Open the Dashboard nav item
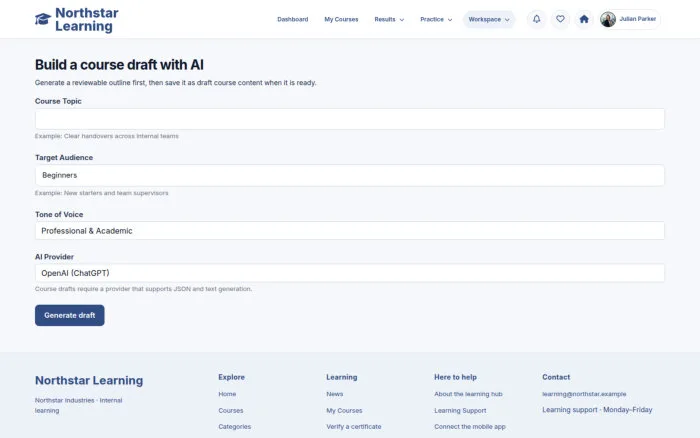Image resolution: width=700 pixels, height=438 pixels. [292, 19]
